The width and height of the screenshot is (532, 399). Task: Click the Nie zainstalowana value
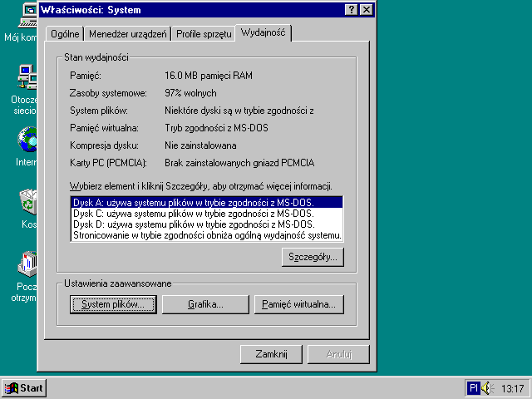[200, 145]
